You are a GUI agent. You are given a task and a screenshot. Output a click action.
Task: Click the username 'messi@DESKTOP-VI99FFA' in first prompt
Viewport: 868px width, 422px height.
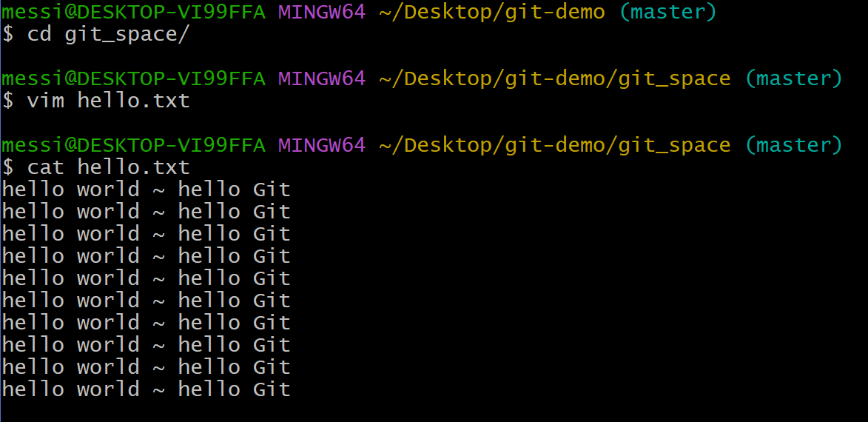133,12
